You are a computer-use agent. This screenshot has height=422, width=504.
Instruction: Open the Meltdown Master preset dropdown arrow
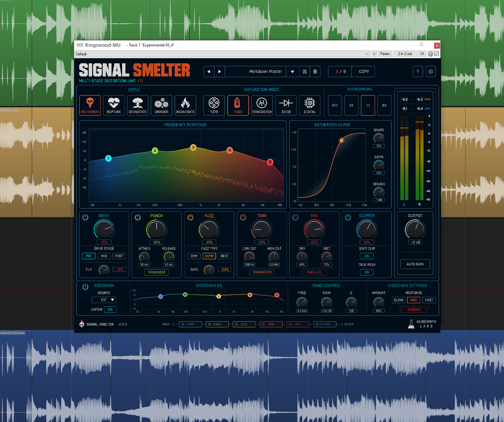point(293,72)
